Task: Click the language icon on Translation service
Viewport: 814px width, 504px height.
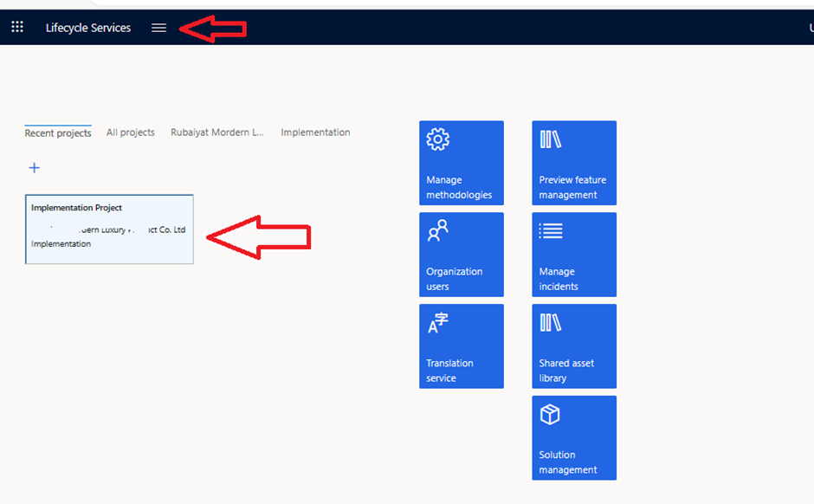Action: [437, 323]
